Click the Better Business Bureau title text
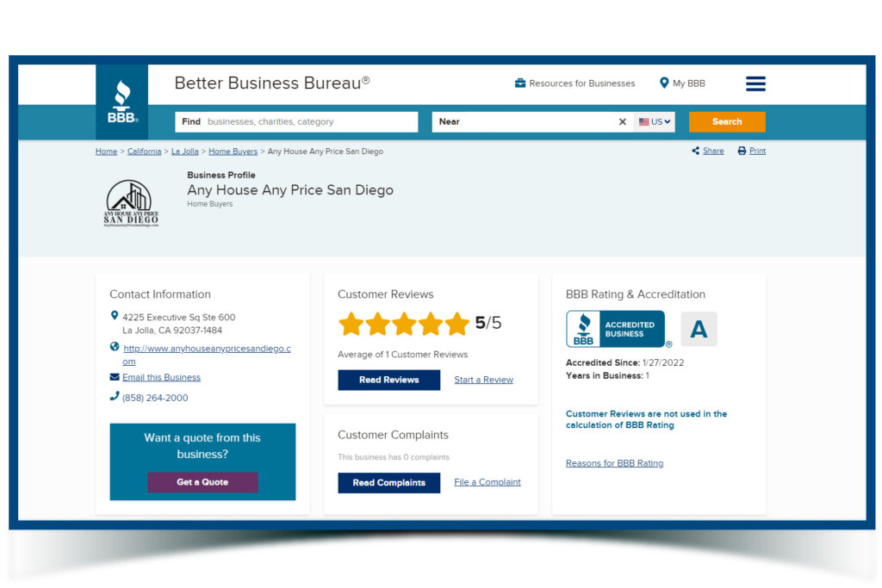Screen dimensions: 882x588 click(x=272, y=84)
